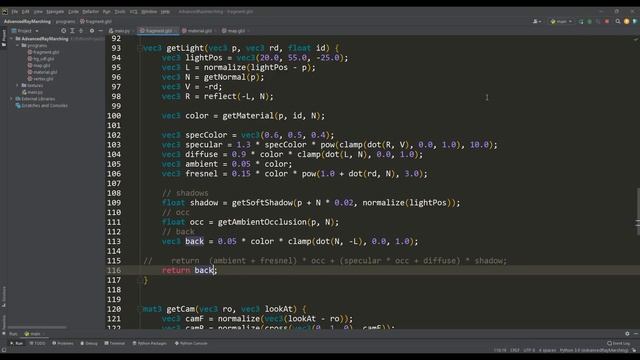The image size is (640, 360).
Task: Select material.glsl in project tree
Action: (42, 72)
